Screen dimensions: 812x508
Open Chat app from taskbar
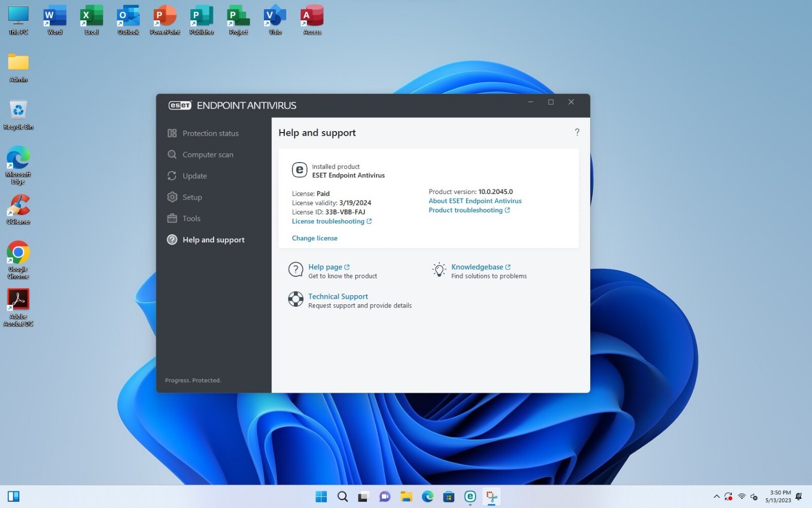pyautogui.click(x=385, y=496)
